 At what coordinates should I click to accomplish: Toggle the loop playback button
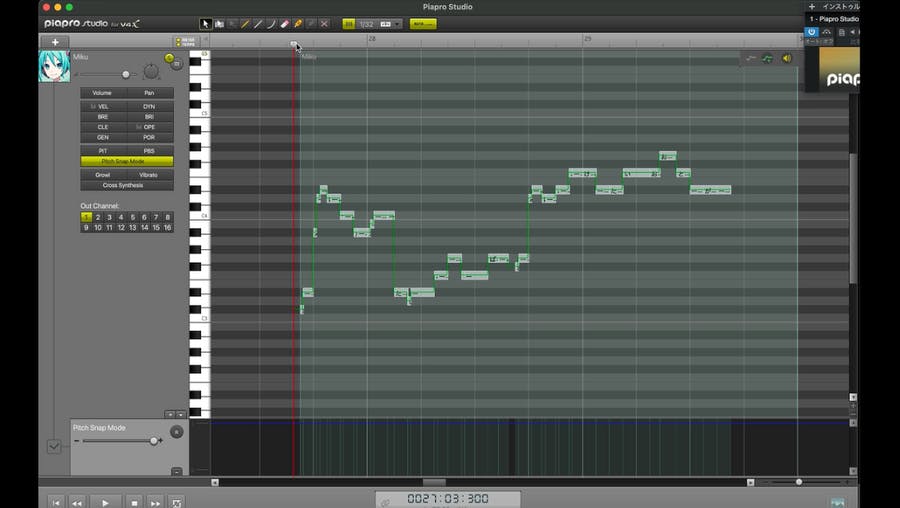tap(177, 503)
